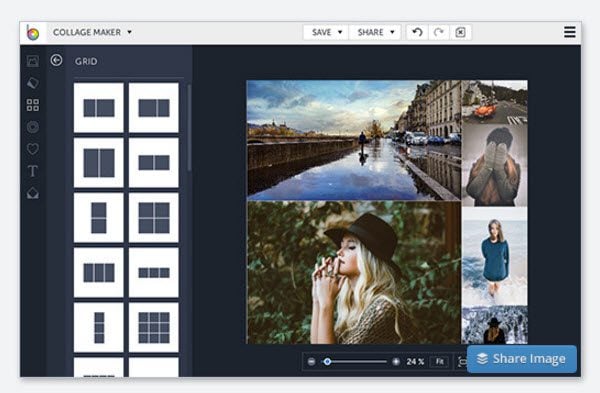Select the woman in blue sweater photo

(494, 256)
